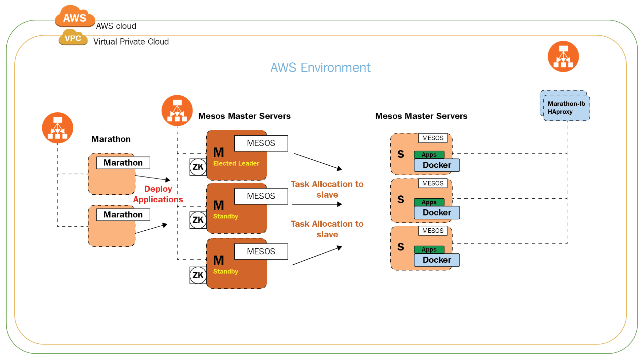644x360 pixels.
Task: Click MESOS label on the bottom slave
Action: point(433,231)
